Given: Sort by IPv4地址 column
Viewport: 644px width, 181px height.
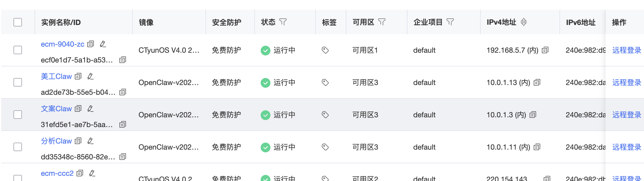Looking at the screenshot, I should click(524, 22).
